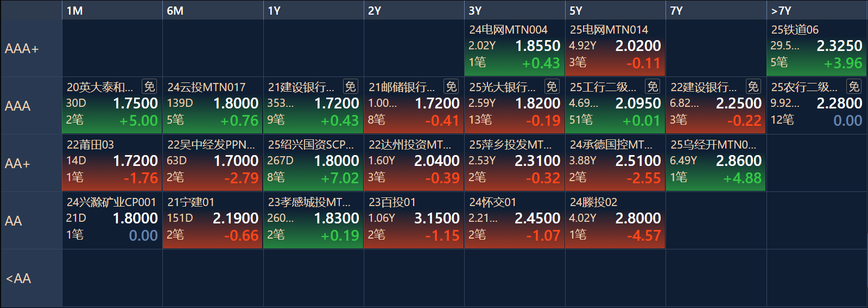Select the 22莆田03 bond tile
The height and width of the screenshot is (308, 868).
pos(112,163)
